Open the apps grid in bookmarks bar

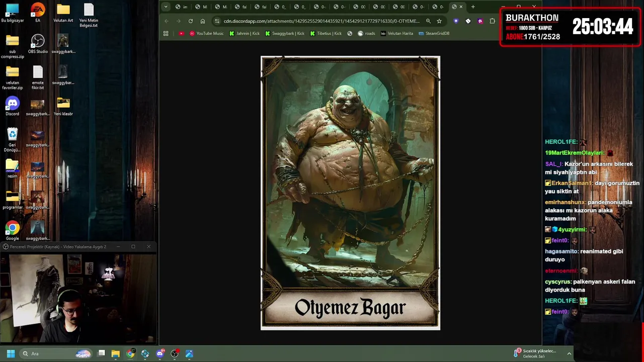click(166, 33)
